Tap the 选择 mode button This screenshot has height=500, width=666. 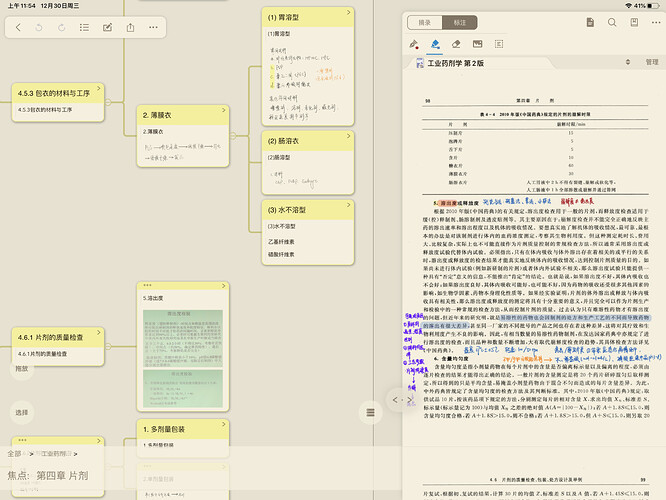[22, 412]
